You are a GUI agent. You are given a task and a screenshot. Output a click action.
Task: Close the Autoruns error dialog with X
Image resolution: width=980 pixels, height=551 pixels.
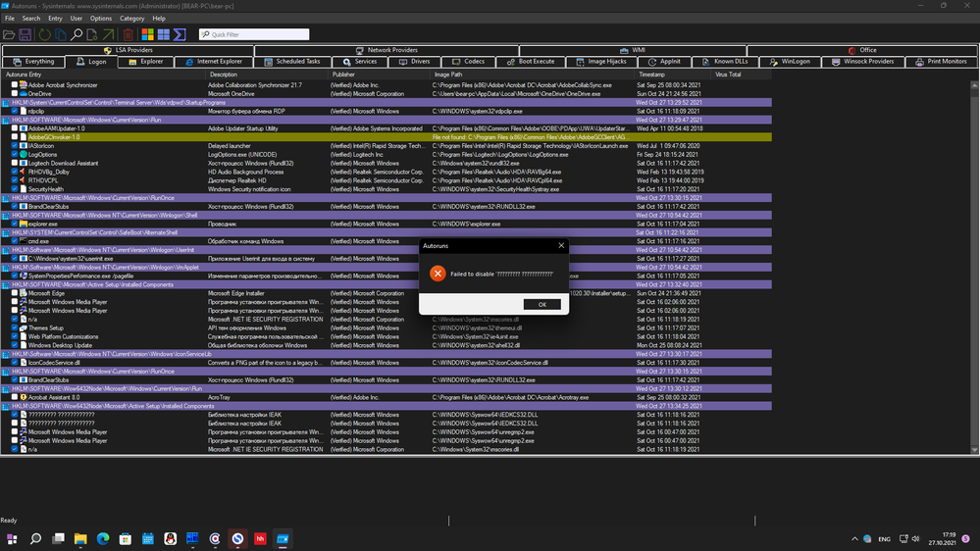(561, 245)
